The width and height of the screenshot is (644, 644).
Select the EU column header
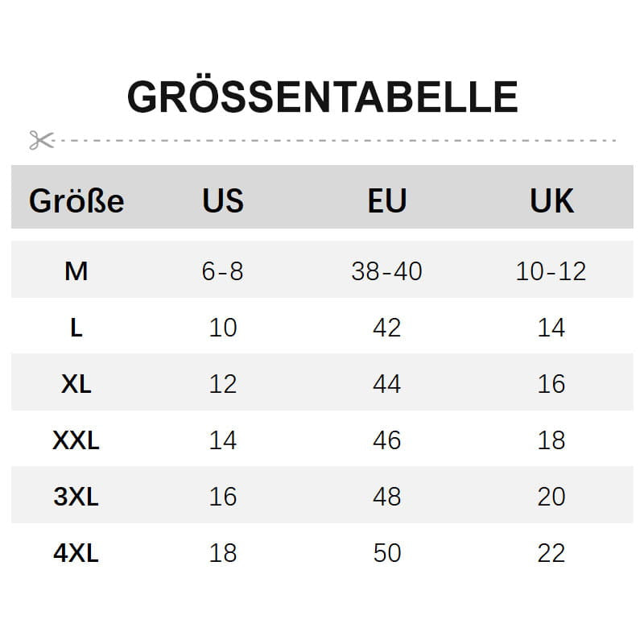pyautogui.click(x=387, y=200)
